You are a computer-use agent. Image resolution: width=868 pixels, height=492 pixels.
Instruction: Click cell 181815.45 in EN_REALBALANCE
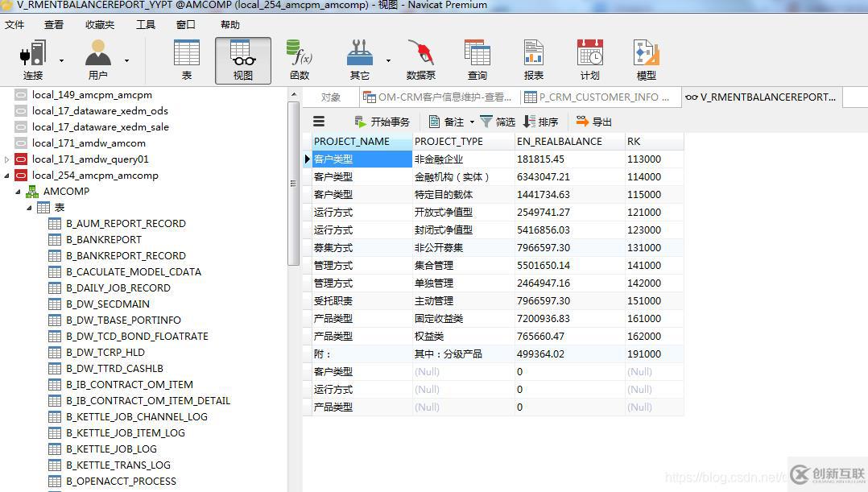tap(569, 159)
